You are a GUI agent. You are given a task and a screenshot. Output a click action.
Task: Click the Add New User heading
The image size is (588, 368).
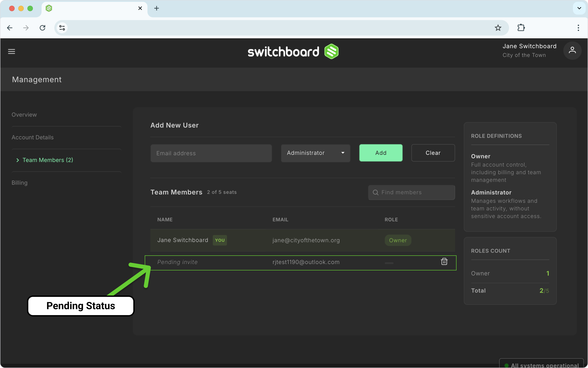[x=174, y=125]
